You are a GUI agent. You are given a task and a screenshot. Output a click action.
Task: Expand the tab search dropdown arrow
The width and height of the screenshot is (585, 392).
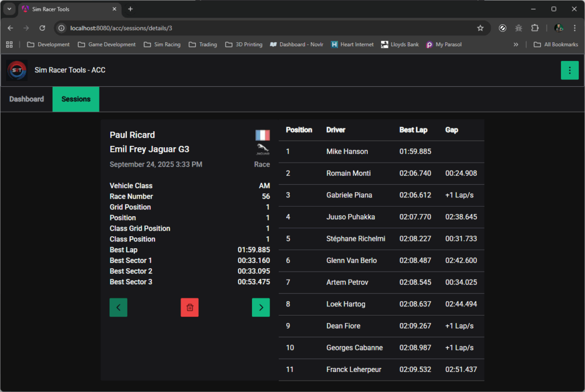pyautogui.click(x=9, y=9)
